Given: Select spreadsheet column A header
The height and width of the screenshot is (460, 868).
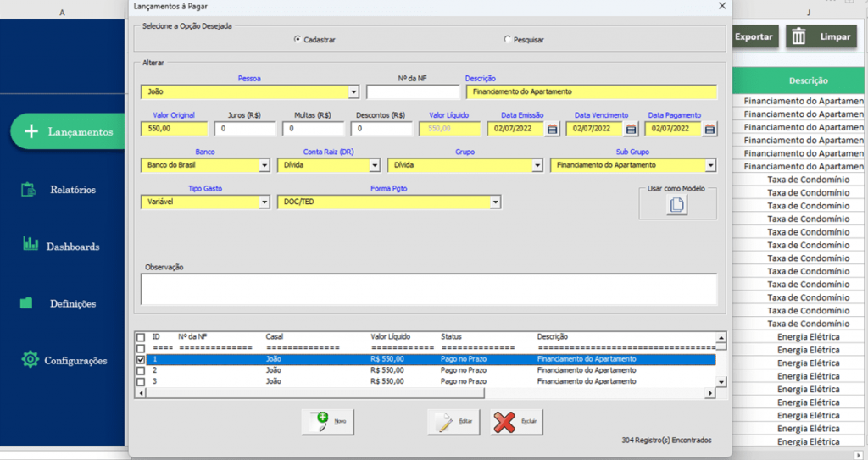Looking at the screenshot, I should click(62, 12).
